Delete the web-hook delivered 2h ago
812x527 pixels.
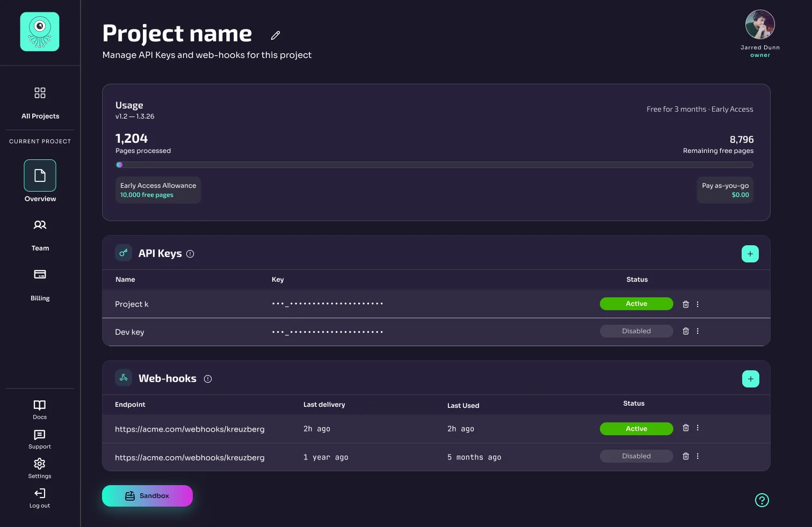[686, 428]
